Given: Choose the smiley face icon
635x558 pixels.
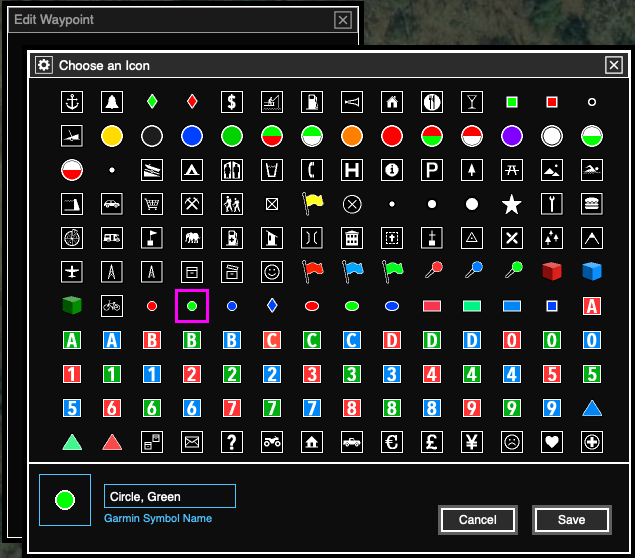Looking at the screenshot, I should (272, 272).
